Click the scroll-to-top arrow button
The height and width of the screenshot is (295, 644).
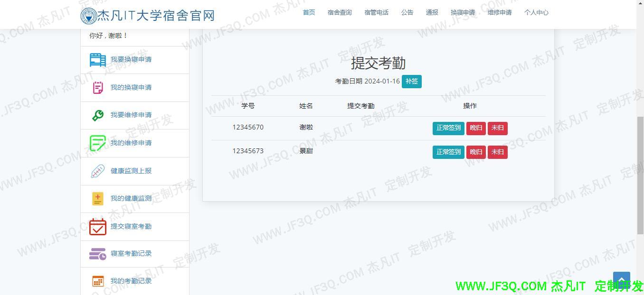pos(621,280)
